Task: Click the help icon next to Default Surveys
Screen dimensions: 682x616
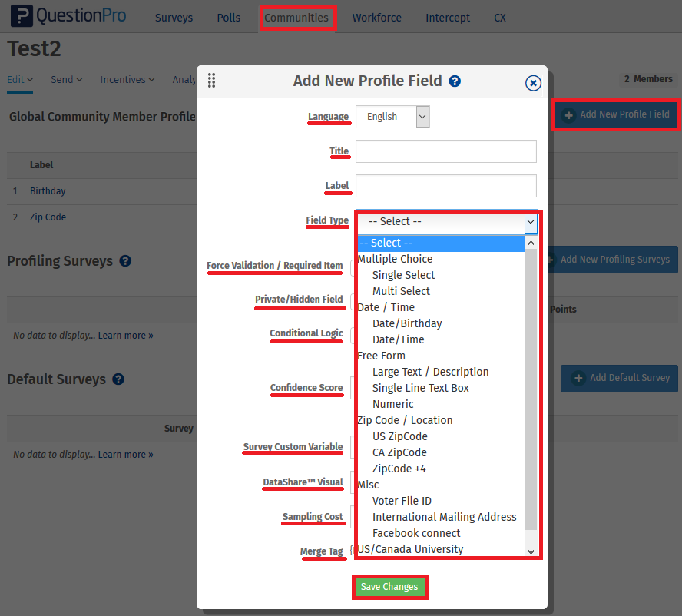Action: tap(119, 379)
